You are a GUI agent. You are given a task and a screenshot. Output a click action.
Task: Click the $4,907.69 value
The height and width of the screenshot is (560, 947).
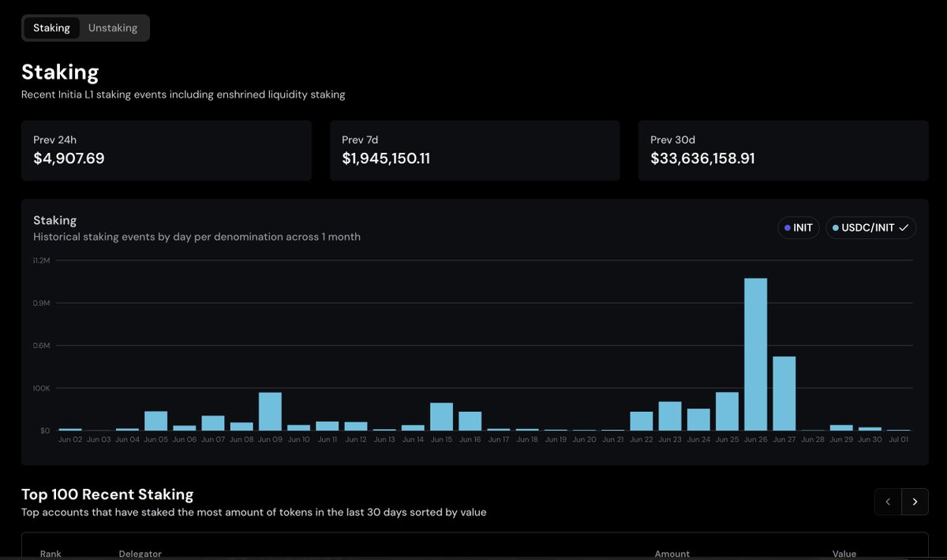[69, 159]
